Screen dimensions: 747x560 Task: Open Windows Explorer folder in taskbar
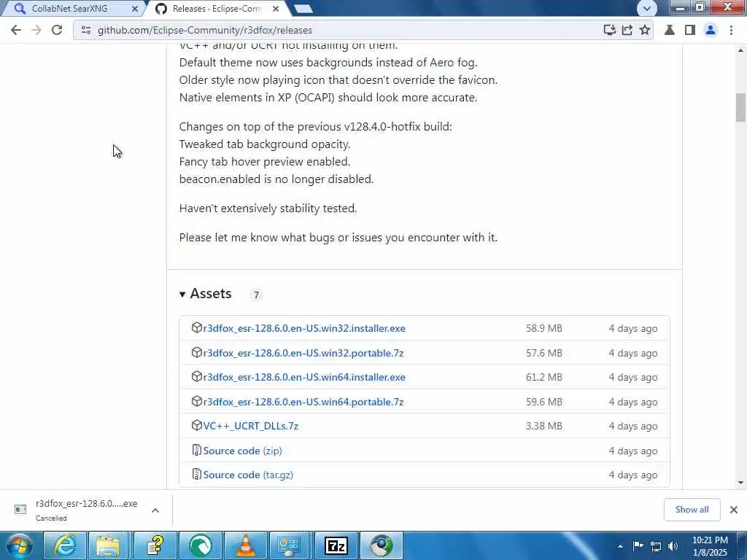pyautogui.click(x=109, y=545)
